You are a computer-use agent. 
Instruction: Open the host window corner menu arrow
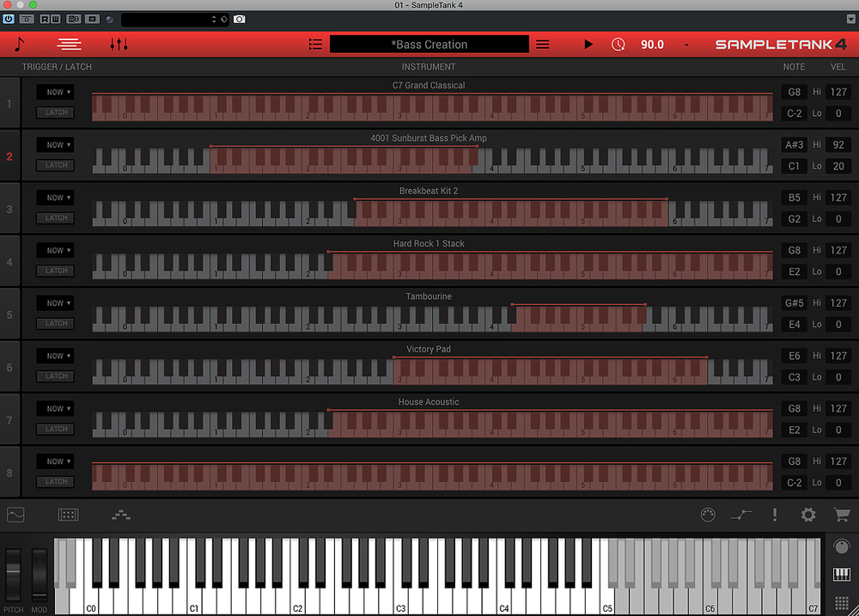point(850,19)
